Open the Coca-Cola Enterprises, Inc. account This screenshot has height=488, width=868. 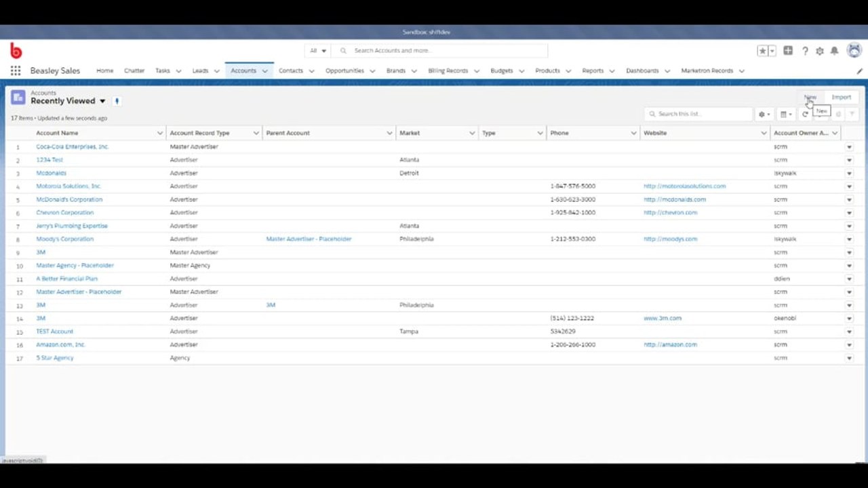pyautogui.click(x=73, y=146)
